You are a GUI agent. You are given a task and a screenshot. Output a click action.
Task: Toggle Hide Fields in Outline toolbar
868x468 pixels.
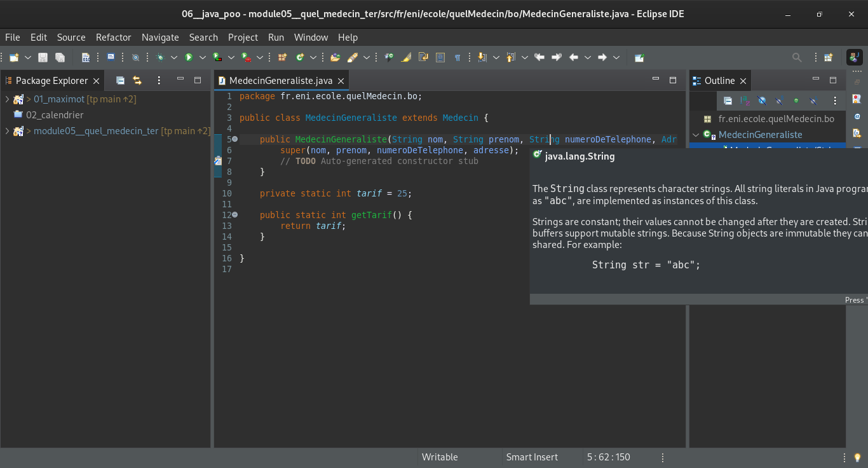(x=762, y=100)
